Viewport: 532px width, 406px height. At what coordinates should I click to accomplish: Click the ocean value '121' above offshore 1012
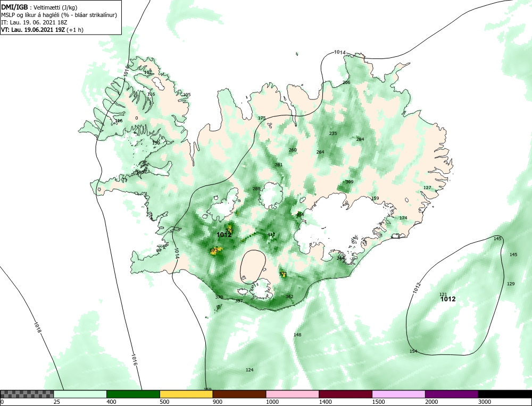[x=444, y=294]
